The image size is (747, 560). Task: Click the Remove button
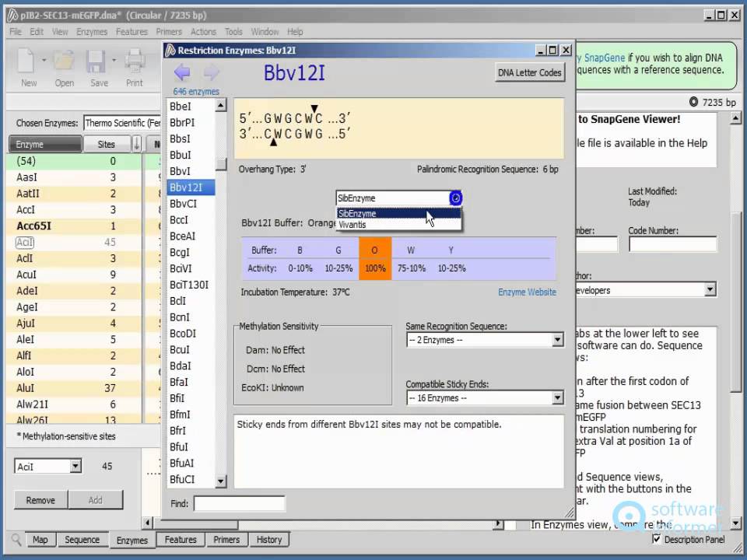[x=40, y=500]
